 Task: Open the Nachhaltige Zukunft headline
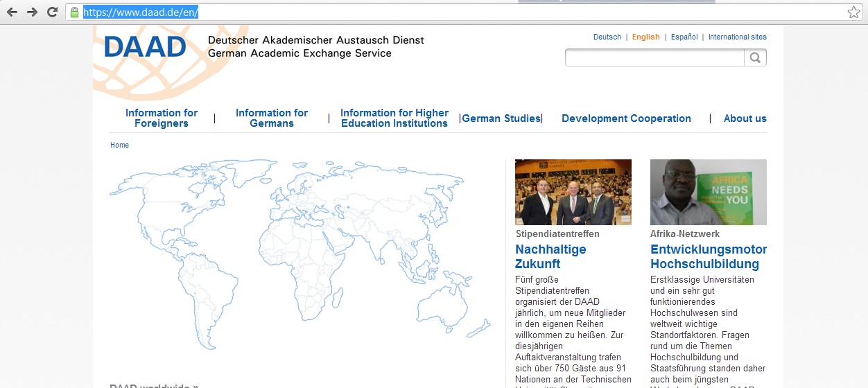[550, 256]
